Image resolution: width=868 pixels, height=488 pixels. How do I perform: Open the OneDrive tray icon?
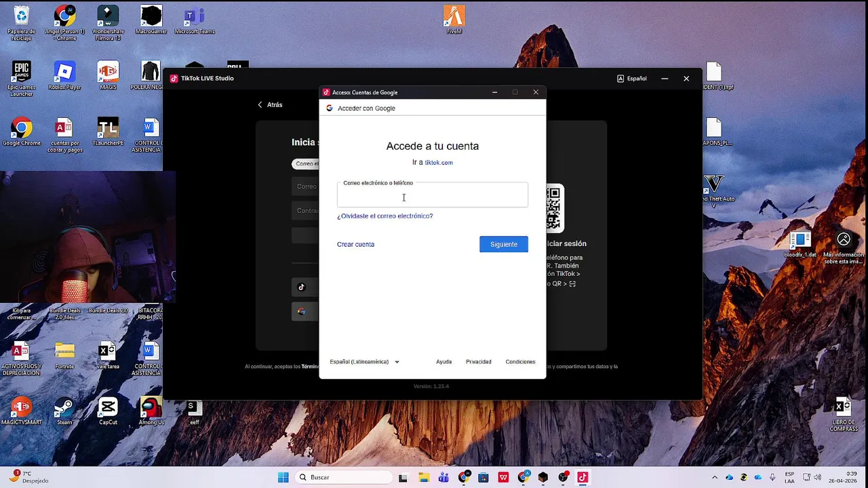click(x=757, y=477)
